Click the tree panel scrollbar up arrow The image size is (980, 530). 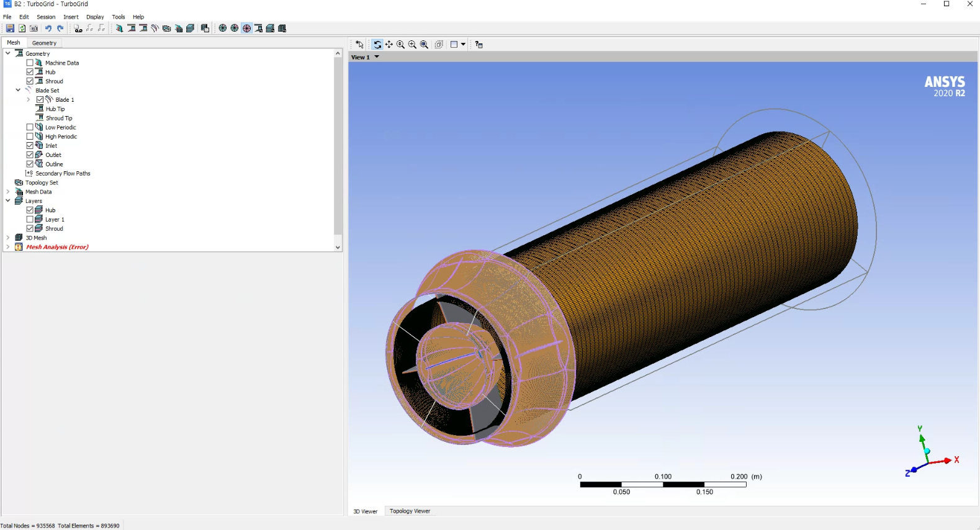coord(338,53)
